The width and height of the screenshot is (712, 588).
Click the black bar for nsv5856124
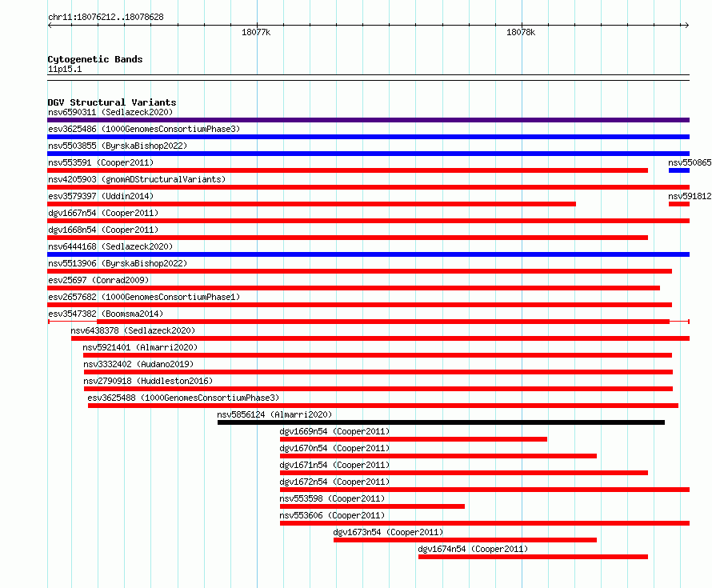click(441, 422)
